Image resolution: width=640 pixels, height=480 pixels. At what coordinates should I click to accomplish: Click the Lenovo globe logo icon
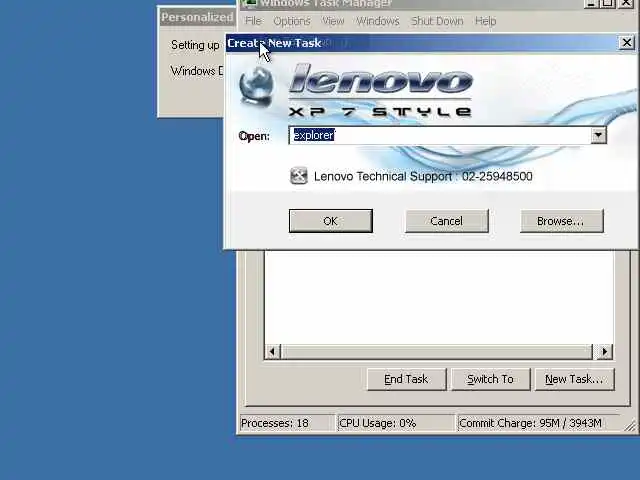256,86
